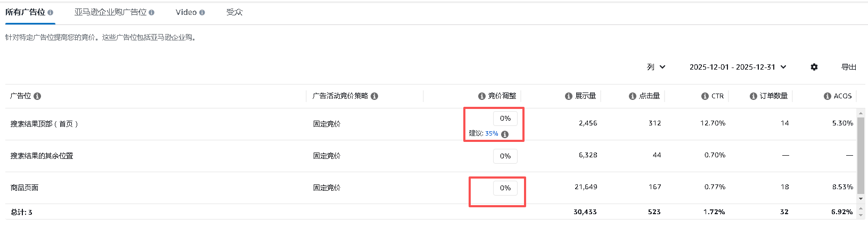
Task: Click info icon beside 广告位 column header
Action: 37,96
